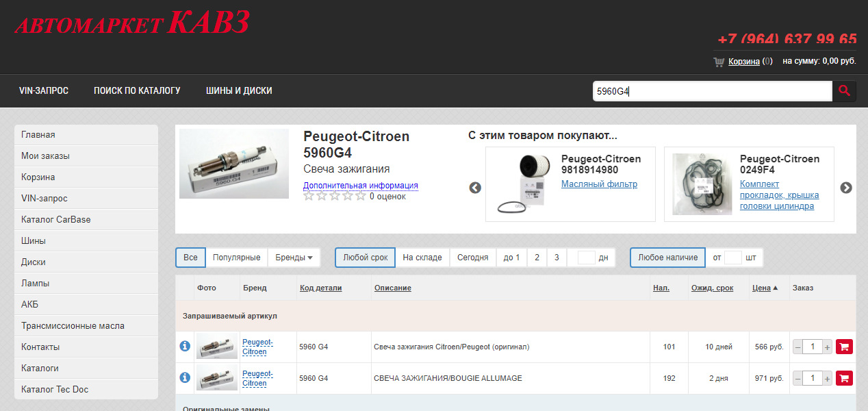The image size is (868, 411).
Task: Show previous related product with left arrow
Action: click(475, 188)
